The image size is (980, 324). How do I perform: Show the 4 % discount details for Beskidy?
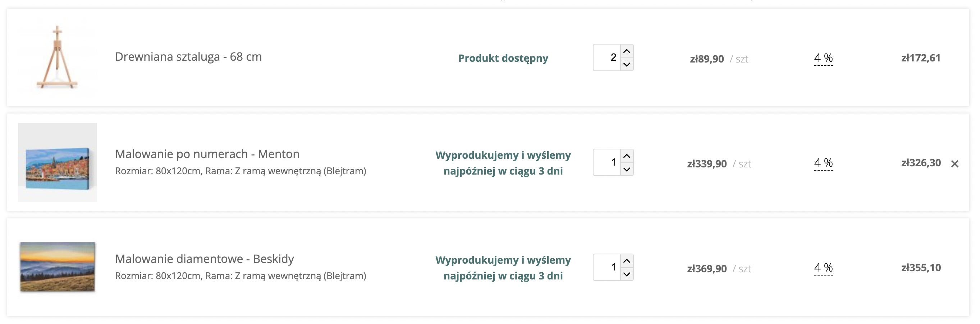823,268
